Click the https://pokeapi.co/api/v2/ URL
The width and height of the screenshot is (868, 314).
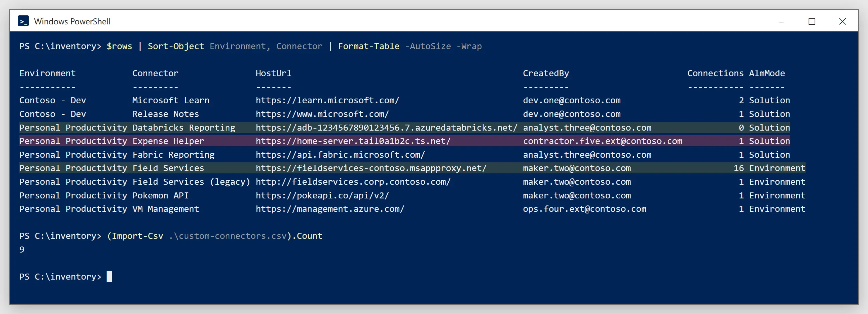(322, 195)
